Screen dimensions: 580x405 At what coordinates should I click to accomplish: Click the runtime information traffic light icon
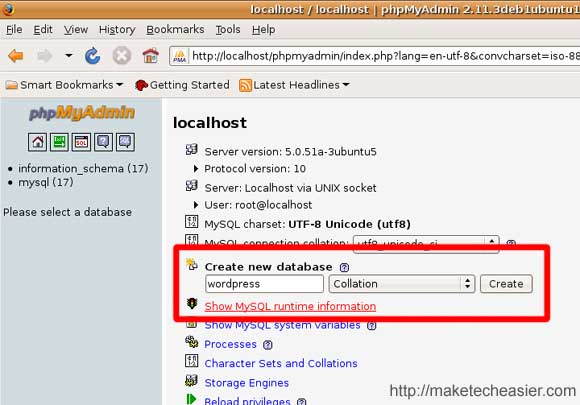pos(192,304)
